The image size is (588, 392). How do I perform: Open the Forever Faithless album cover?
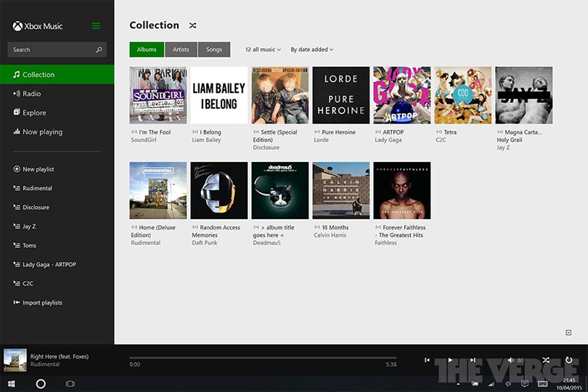pyautogui.click(x=402, y=191)
